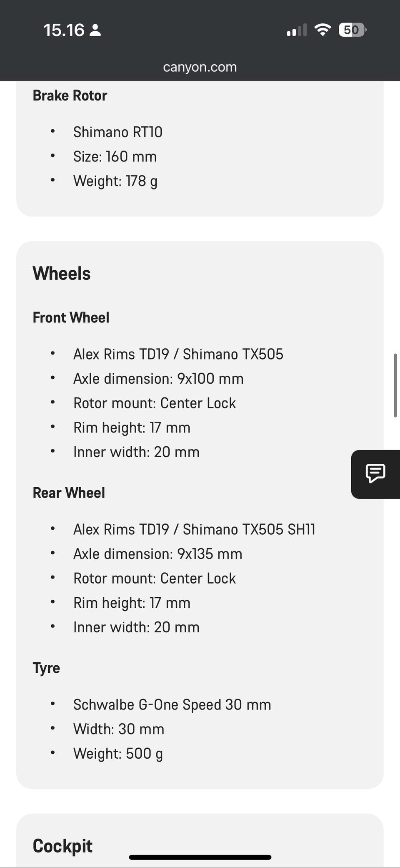This screenshot has height=868, width=400.
Task: Tap the Schwalbe G-One Speed 30 mm line
Action: tap(172, 704)
